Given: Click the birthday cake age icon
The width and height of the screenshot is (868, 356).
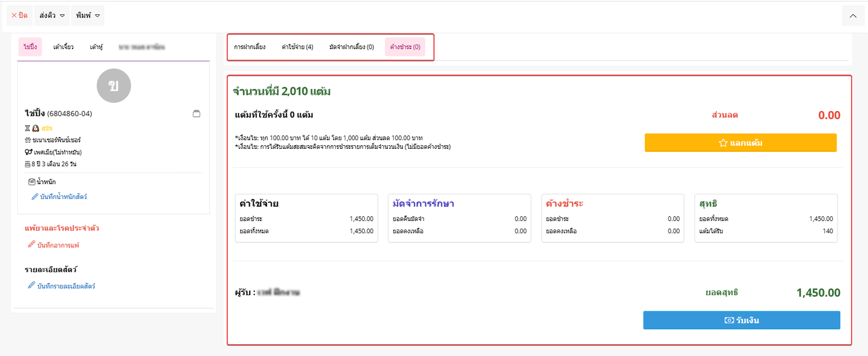Looking at the screenshot, I should pyautogui.click(x=29, y=164).
